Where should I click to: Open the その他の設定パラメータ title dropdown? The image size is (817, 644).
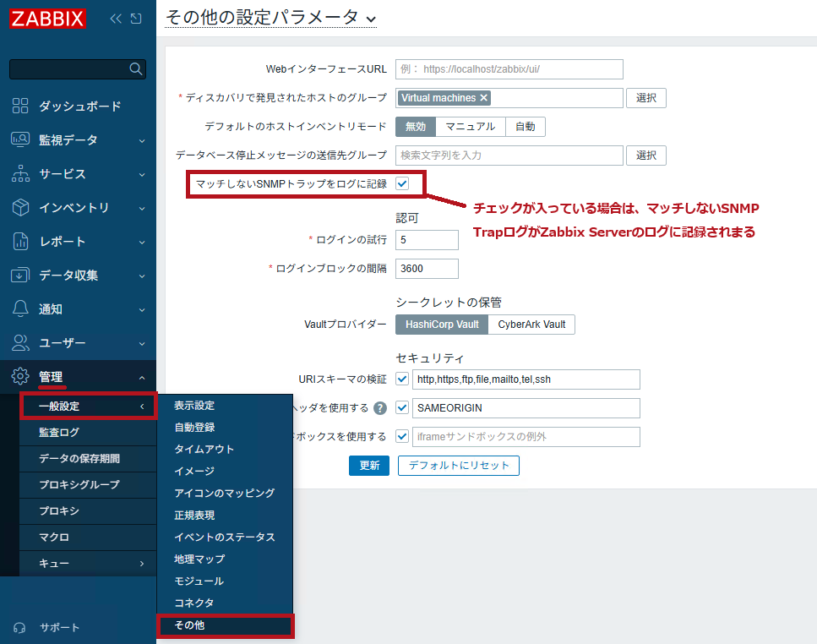[x=370, y=19]
